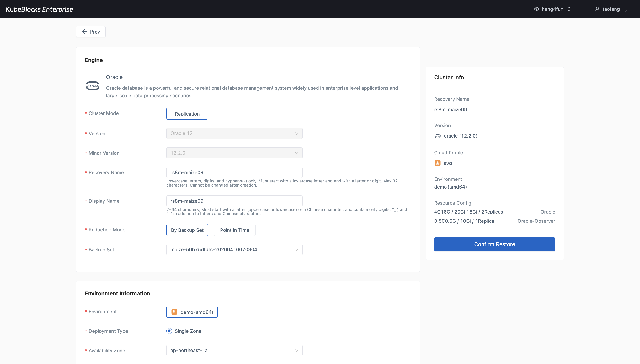Click the KubeBlocks Enterprise logo
Viewport: 640px width, 364px height.
(39, 9)
